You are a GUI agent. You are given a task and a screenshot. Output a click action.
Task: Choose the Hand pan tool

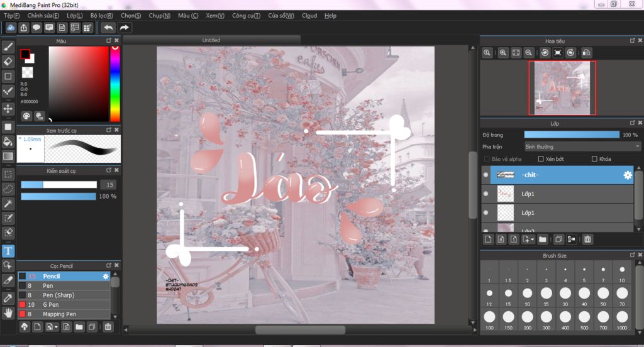pyautogui.click(x=8, y=312)
